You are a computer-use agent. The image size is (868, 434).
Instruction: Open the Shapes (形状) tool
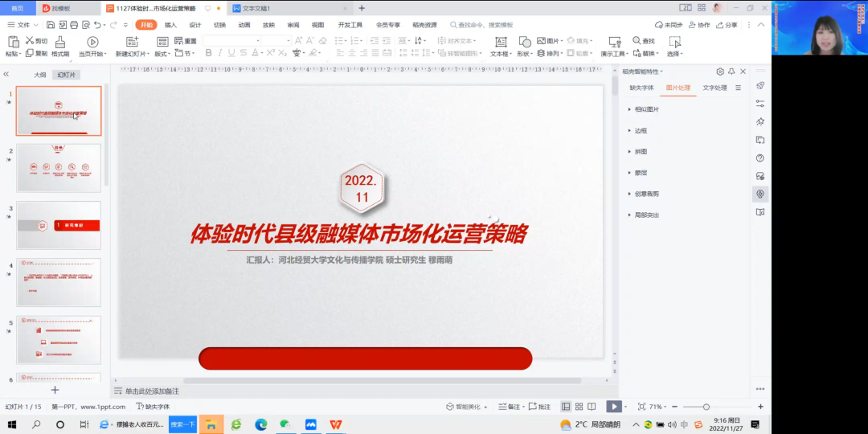tap(524, 42)
